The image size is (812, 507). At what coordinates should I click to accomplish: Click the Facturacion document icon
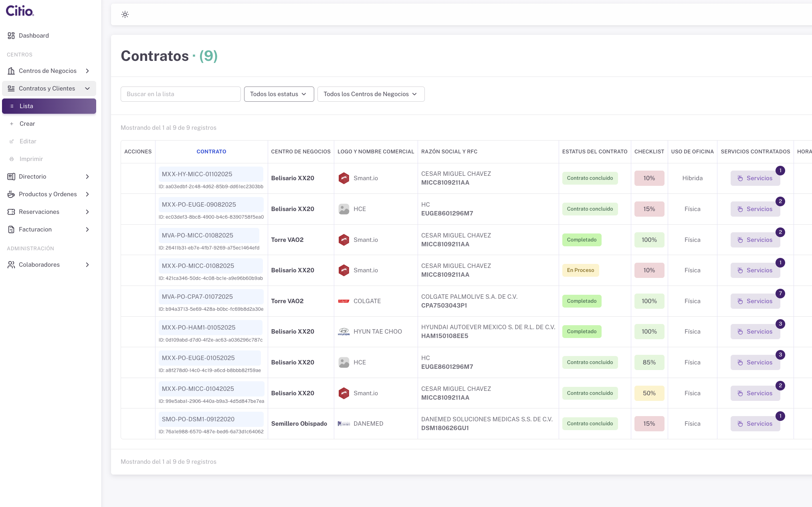[11, 229]
